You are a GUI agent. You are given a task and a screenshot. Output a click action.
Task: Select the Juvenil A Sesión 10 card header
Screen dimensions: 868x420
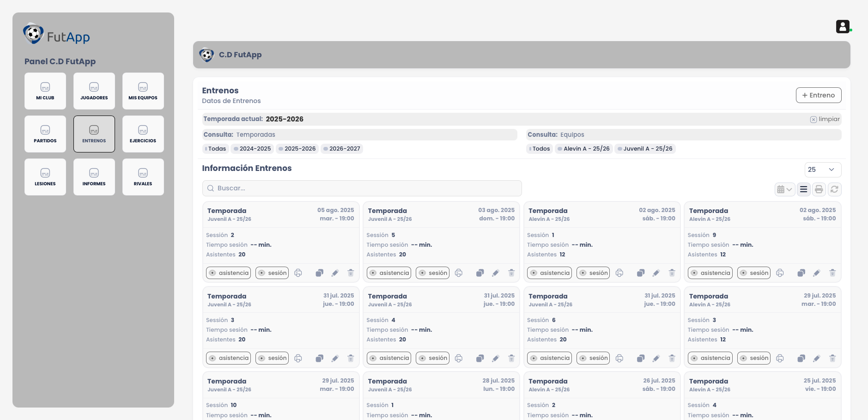[281, 385]
